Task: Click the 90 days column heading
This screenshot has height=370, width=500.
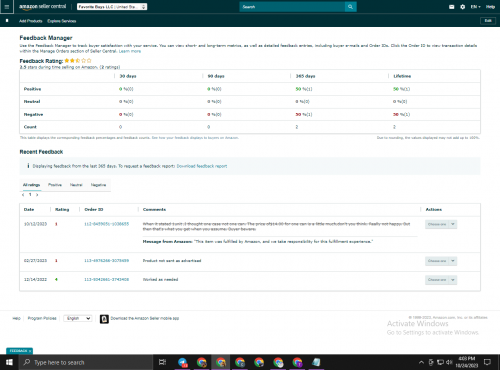Action: [216, 76]
